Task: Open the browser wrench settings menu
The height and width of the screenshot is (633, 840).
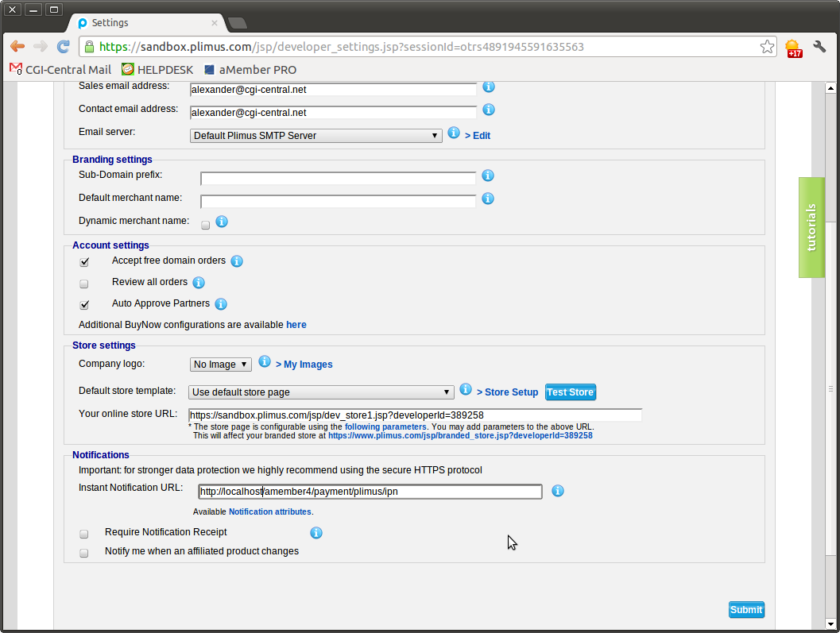Action: click(x=819, y=47)
